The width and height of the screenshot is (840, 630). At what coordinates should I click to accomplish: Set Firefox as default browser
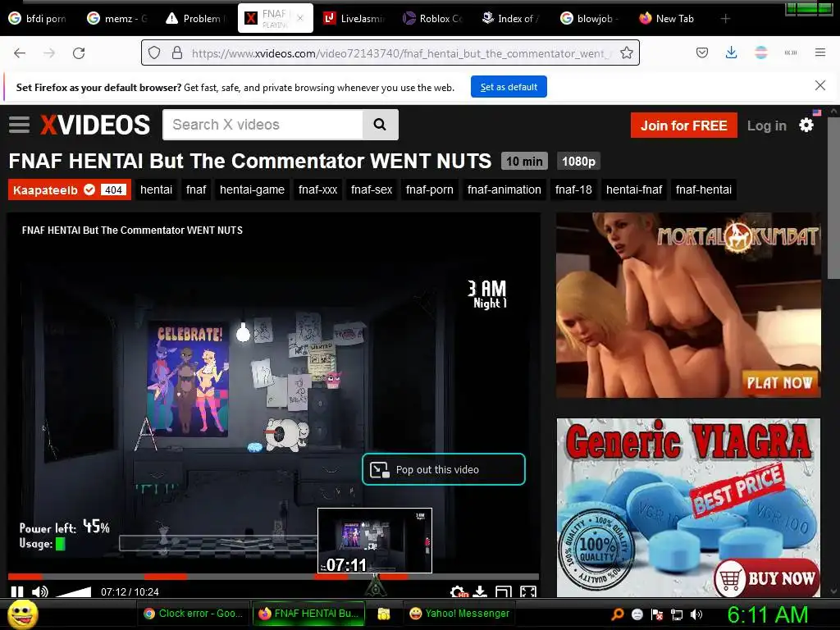[509, 87]
